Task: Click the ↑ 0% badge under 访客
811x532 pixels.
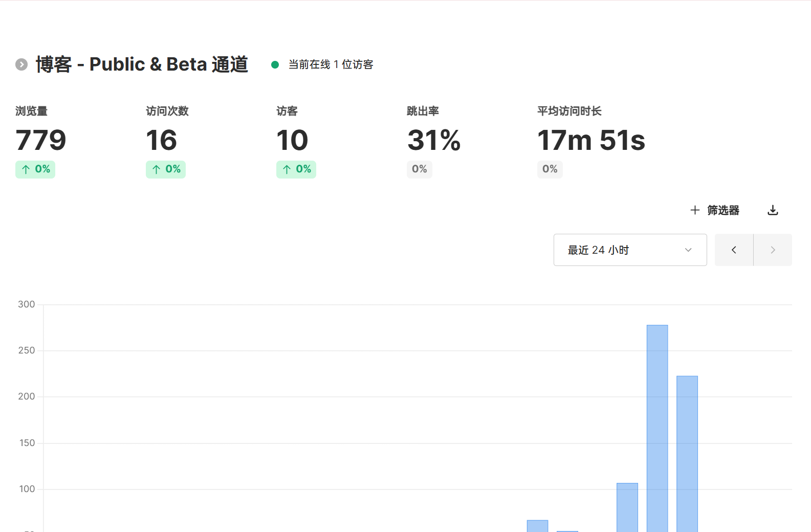Action: tap(296, 169)
